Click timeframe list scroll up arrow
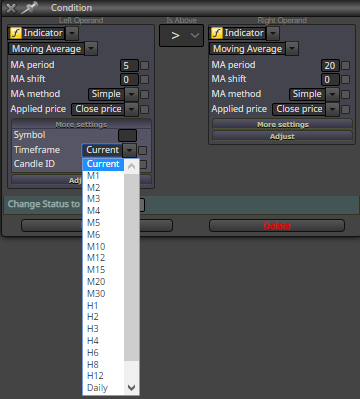Screen dimensions: 360x399 pyautogui.click(x=131, y=166)
